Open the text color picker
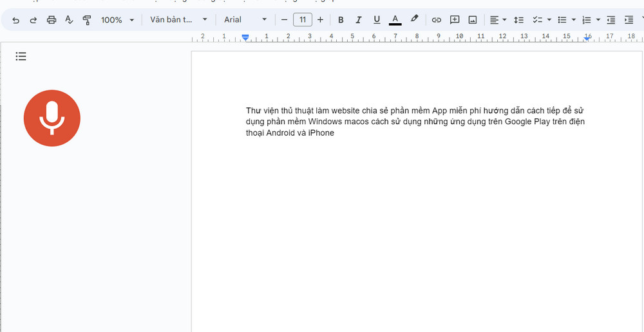This screenshot has height=332, width=644. tap(395, 20)
